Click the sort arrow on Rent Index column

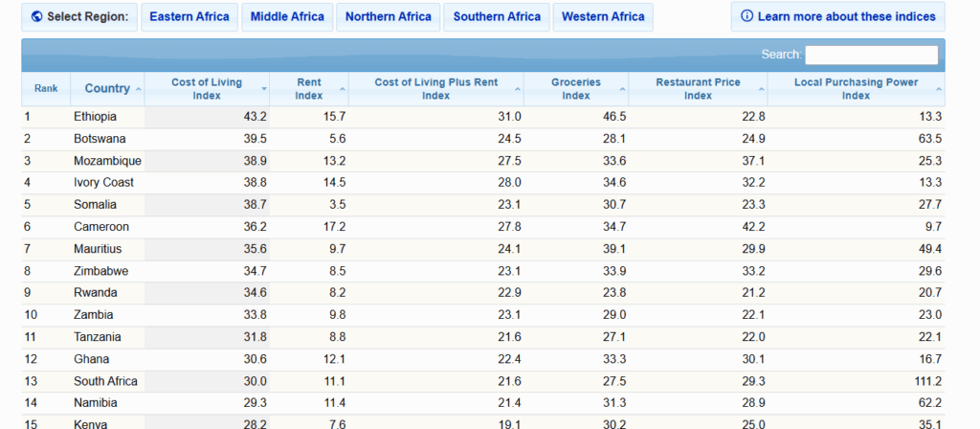(x=342, y=89)
